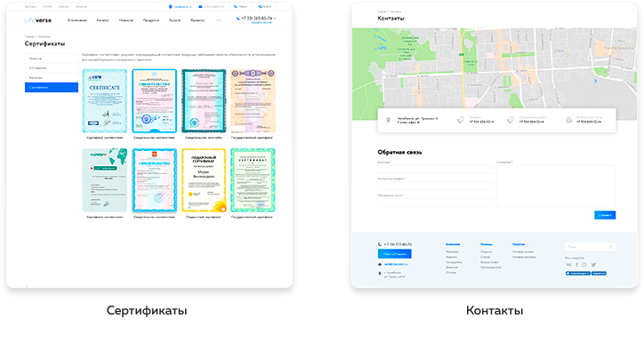The width and height of the screenshot is (644, 342).
Task: Click the VK social icon in footer
Action: point(568,265)
